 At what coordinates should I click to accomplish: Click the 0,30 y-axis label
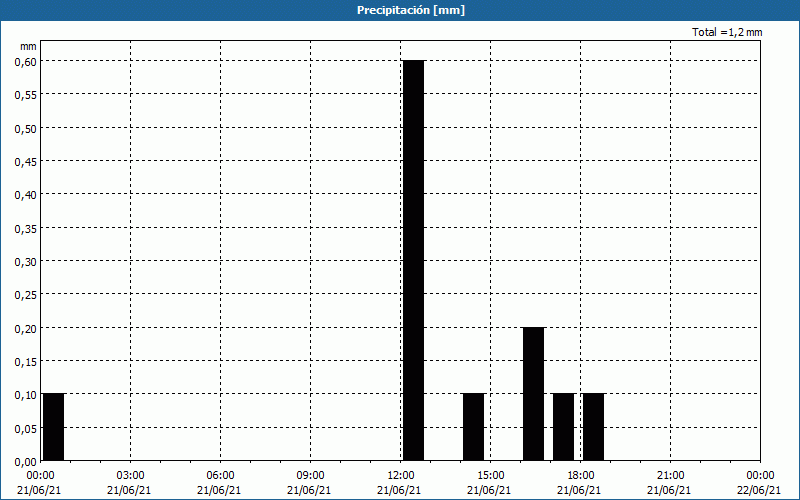click(26, 261)
